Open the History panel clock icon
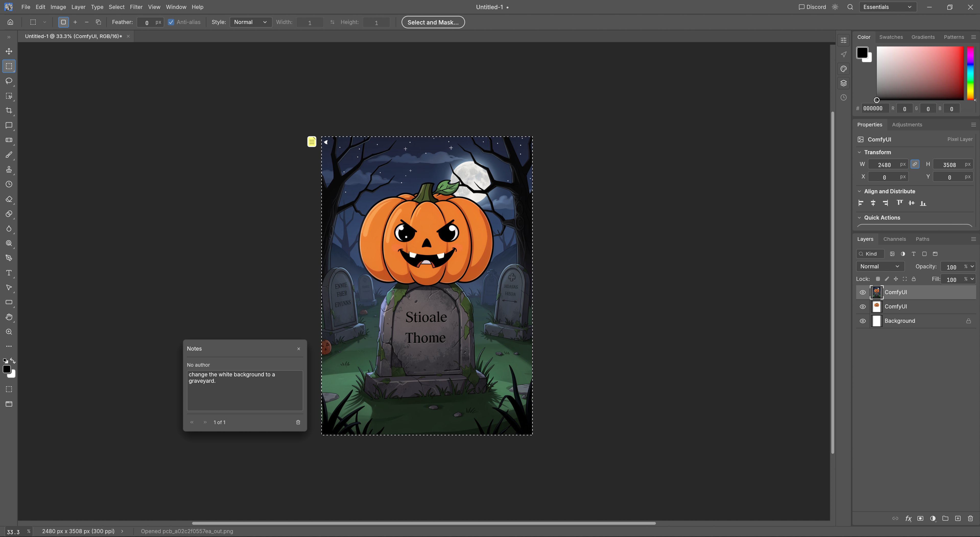Screen dimensions: 980x537 [843, 97]
